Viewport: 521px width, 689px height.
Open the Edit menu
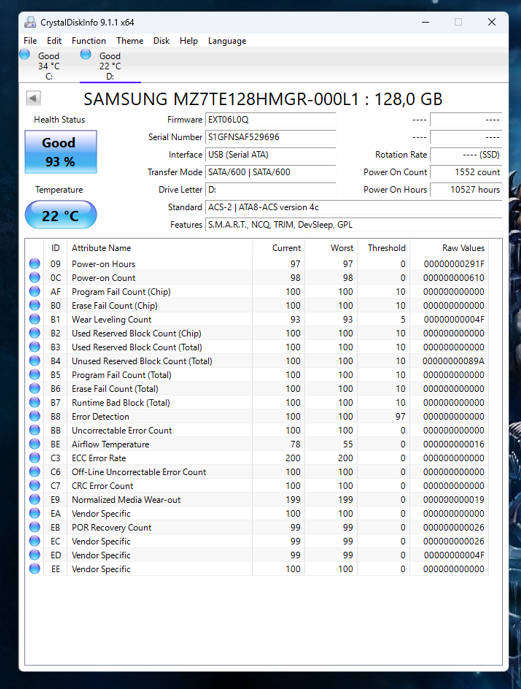[54, 41]
